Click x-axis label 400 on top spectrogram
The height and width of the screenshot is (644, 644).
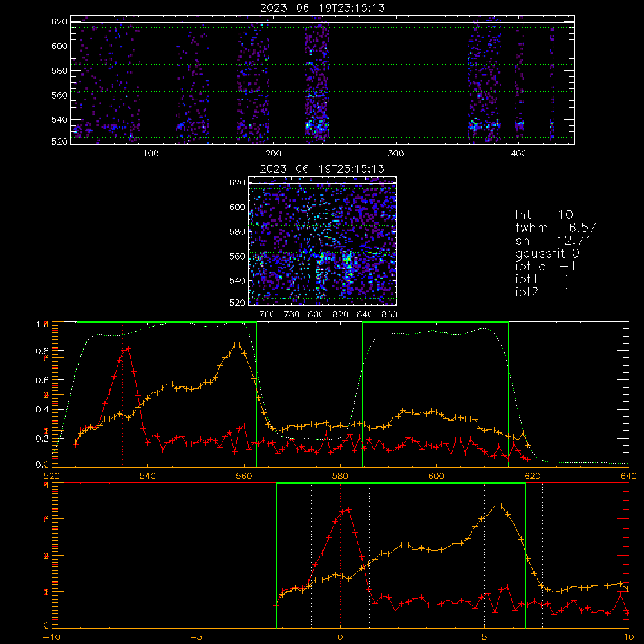(x=518, y=154)
